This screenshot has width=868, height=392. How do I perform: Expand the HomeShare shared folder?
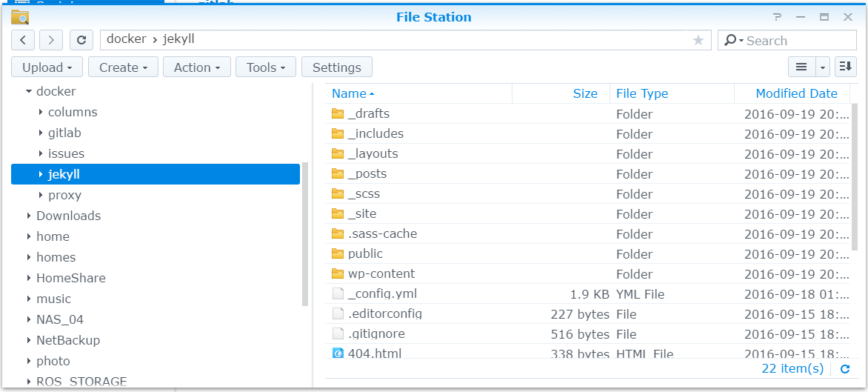coord(29,278)
